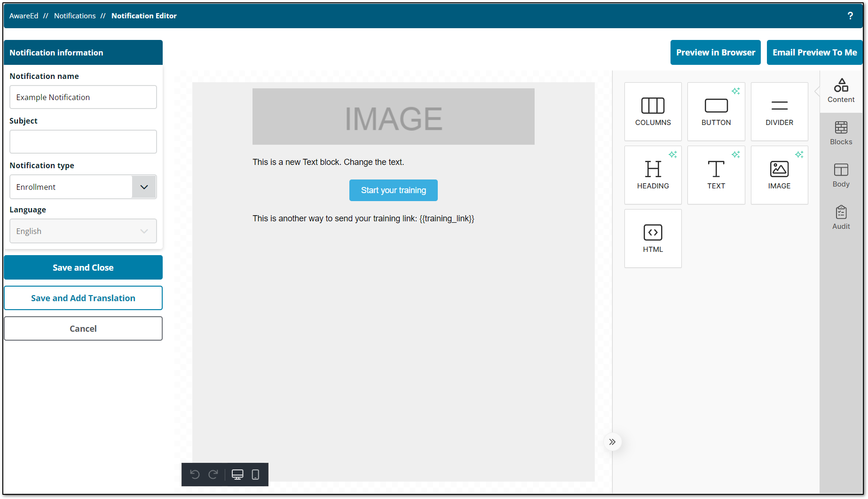Image resolution: width=868 pixels, height=499 pixels.
Task: Select the Divider content block
Action: tap(779, 111)
